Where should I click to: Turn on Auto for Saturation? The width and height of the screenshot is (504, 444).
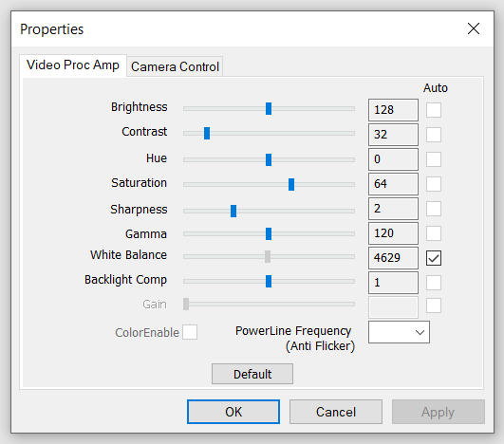(433, 184)
